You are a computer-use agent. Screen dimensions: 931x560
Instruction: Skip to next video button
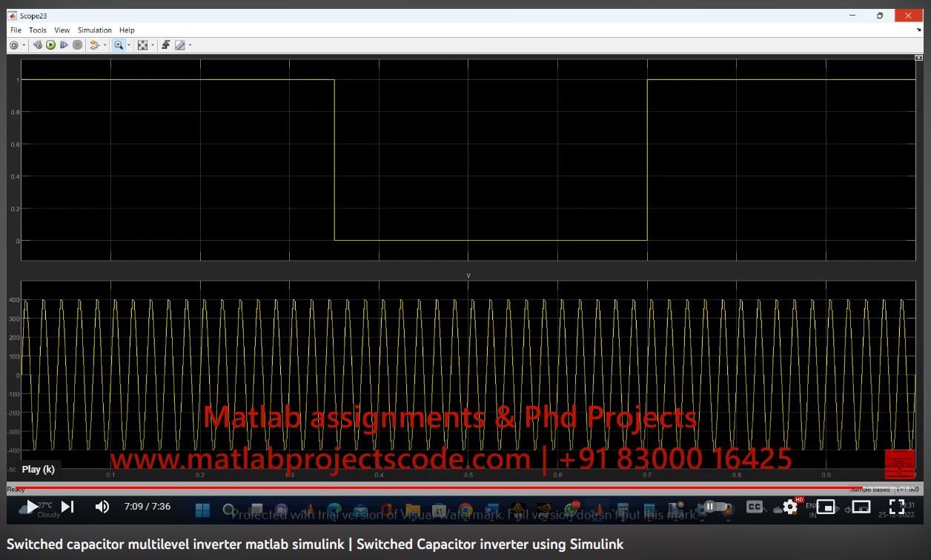click(67, 507)
